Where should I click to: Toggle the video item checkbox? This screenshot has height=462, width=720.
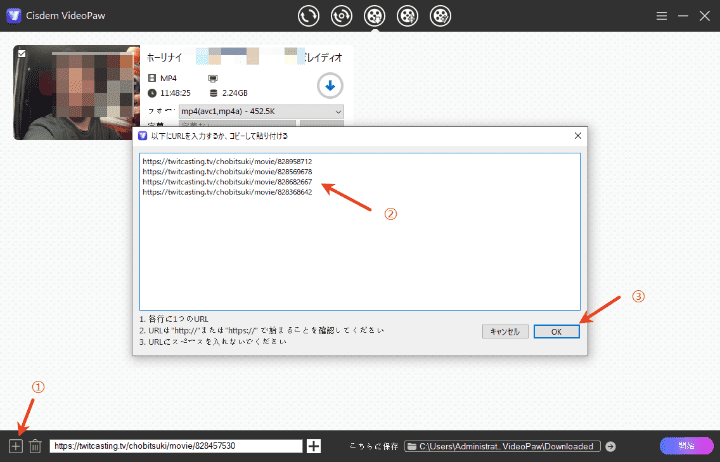coord(22,54)
